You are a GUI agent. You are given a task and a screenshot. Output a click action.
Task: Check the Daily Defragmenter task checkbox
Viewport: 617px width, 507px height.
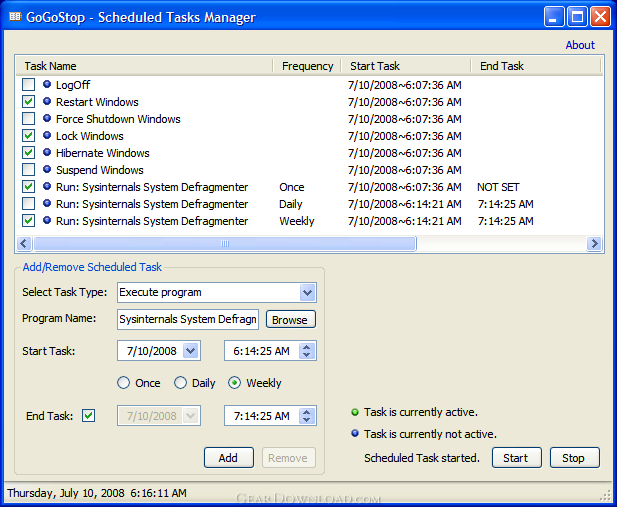[x=28, y=204]
